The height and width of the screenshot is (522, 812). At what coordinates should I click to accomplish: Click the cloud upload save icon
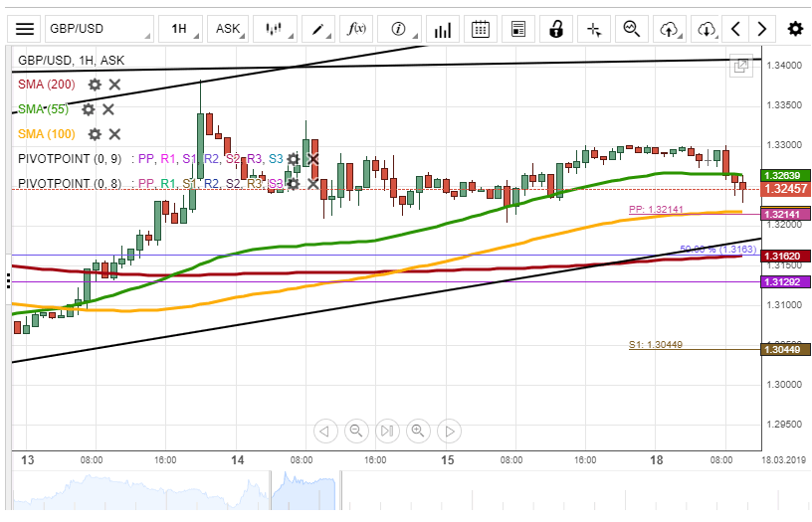669,29
